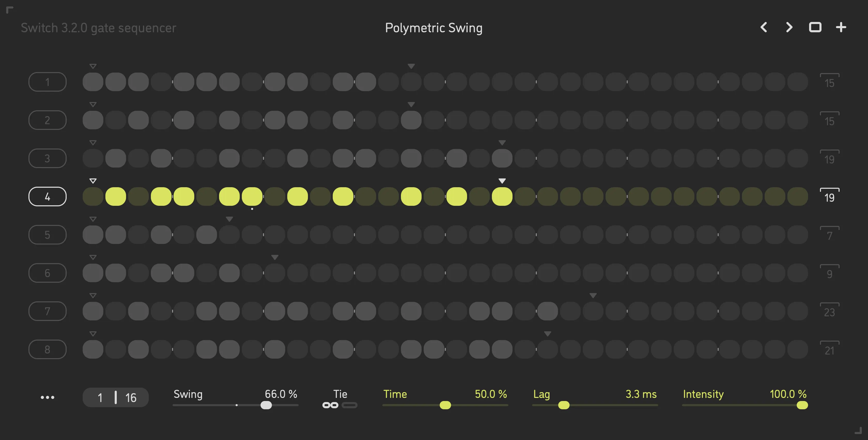Click the plus icon to add preset

tap(841, 27)
